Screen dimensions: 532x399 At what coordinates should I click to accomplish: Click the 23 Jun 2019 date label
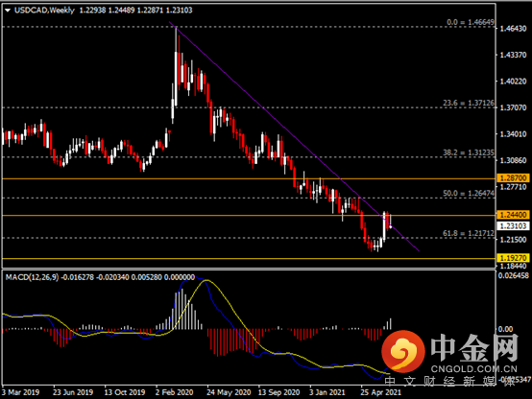coord(73,392)
